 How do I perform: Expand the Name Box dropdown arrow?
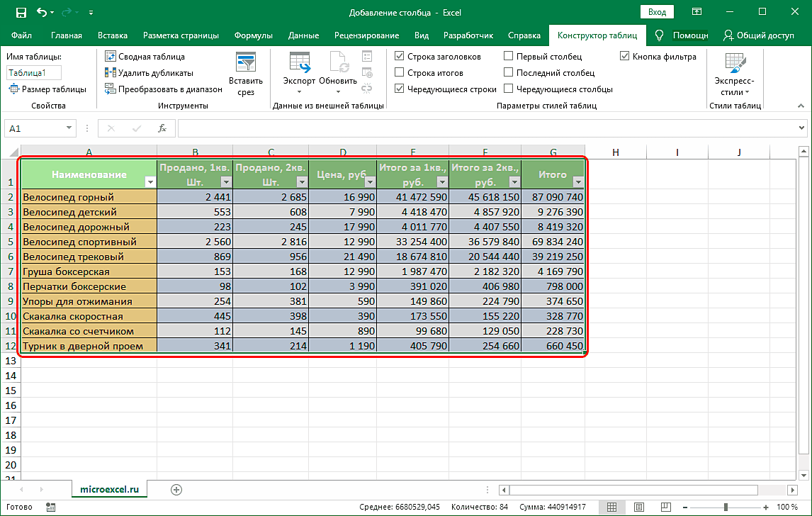pos(69,128)
